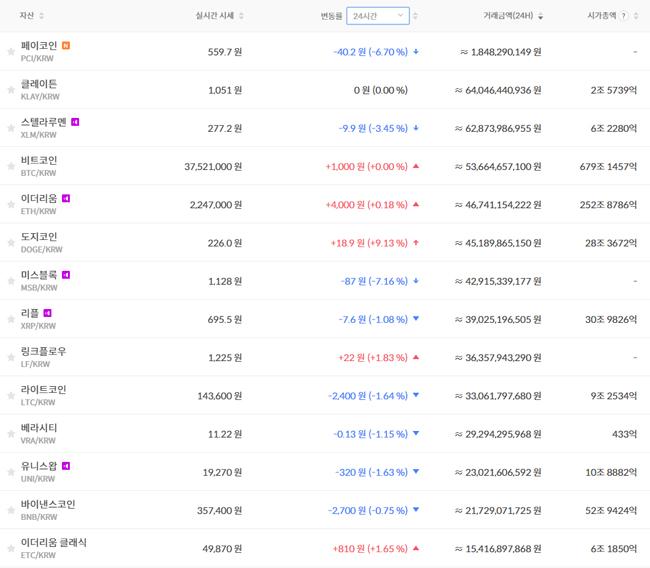Screen dimensions: 650x568
Task: Click the purple badge beside 미스블록
Action: 66,274
